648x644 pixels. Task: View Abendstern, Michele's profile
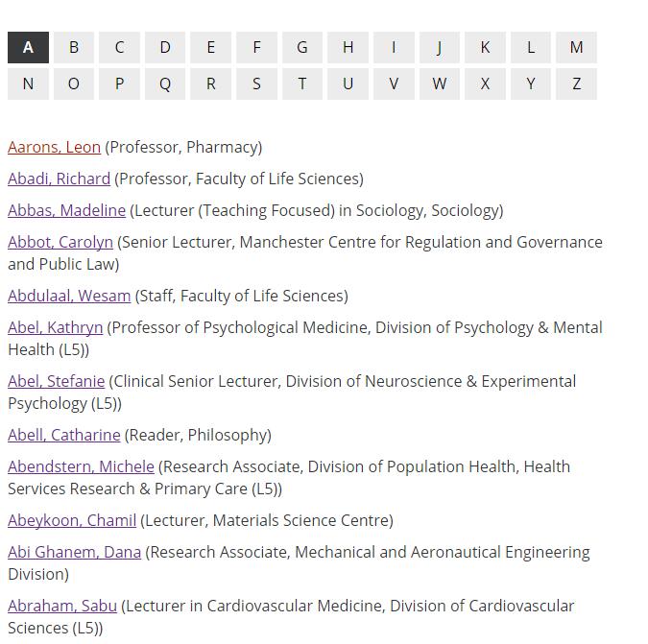click(81, 466)
